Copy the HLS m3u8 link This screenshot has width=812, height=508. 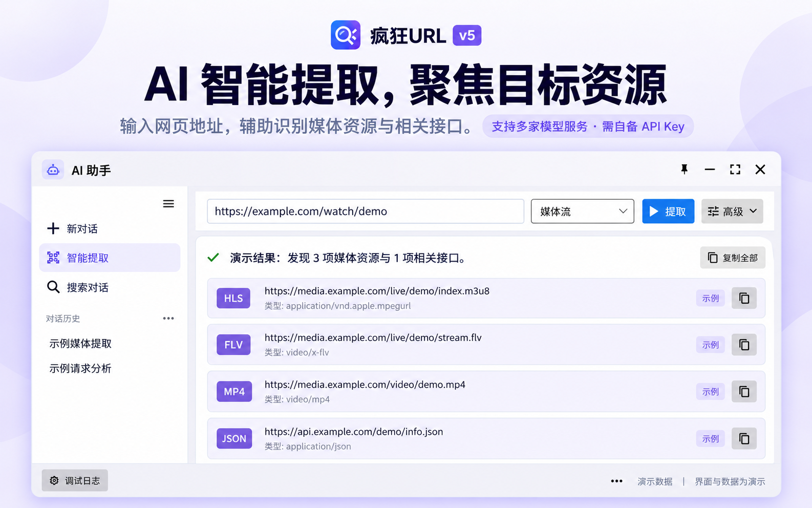(744, 298)
